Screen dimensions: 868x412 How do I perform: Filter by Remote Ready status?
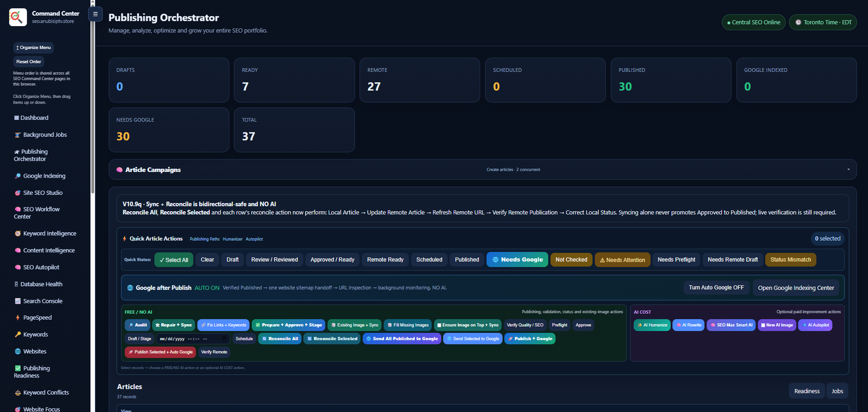click(x=385, y=259)
